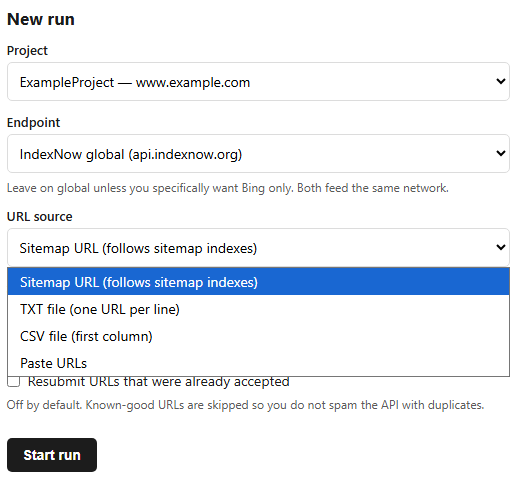519x479 pixels.
Task: Click the Resubmit URLs label text
Action: click(158, 382)
